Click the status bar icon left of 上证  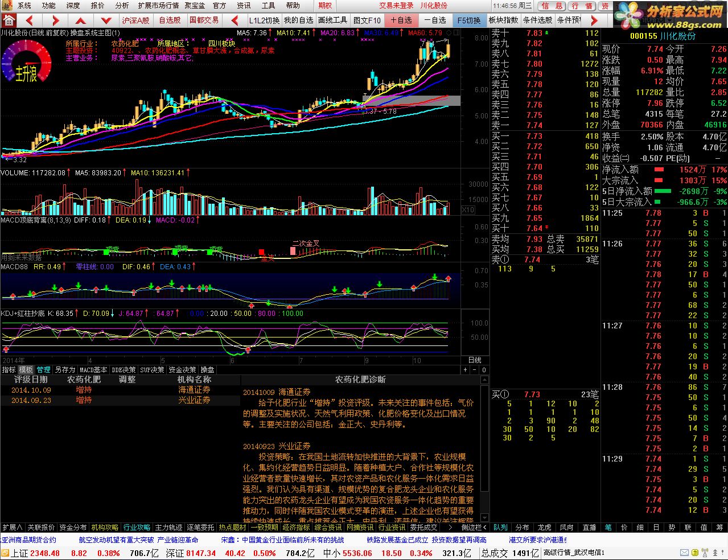(x=5, y=553)
